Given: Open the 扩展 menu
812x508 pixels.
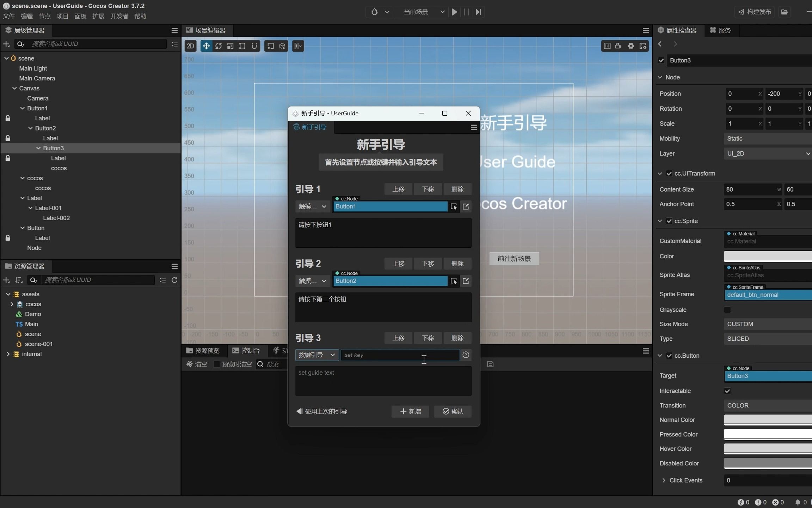Looking at the screenshot, I should tap(98, 16).
